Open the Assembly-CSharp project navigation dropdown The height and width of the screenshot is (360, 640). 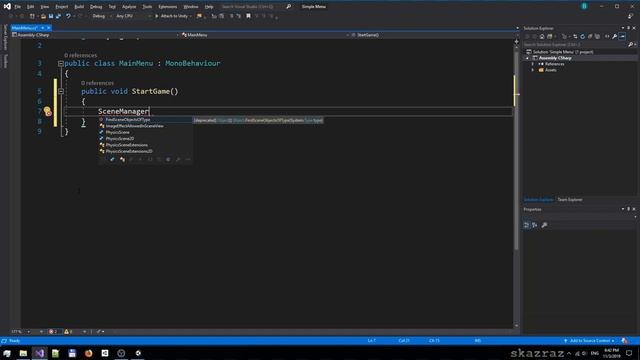coord(96,35)
